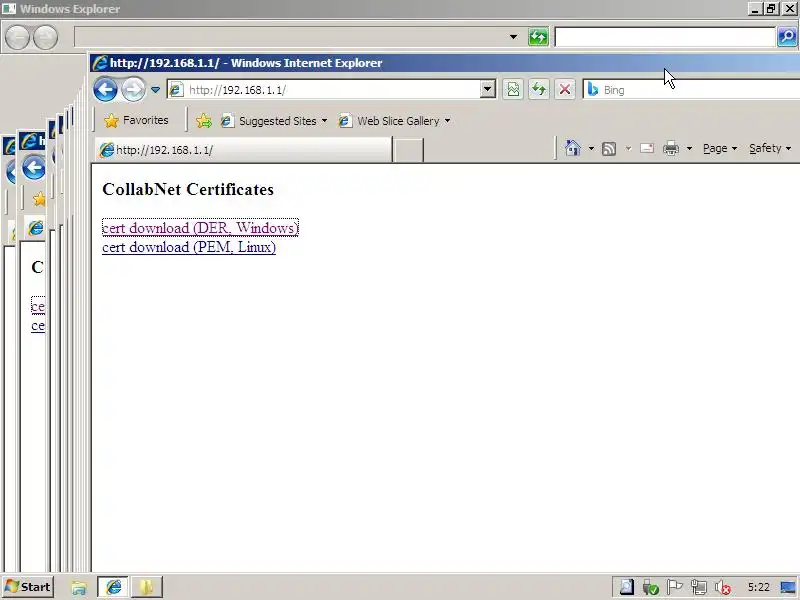Open the Safety menu
The image size is (800, 600).
770,148
